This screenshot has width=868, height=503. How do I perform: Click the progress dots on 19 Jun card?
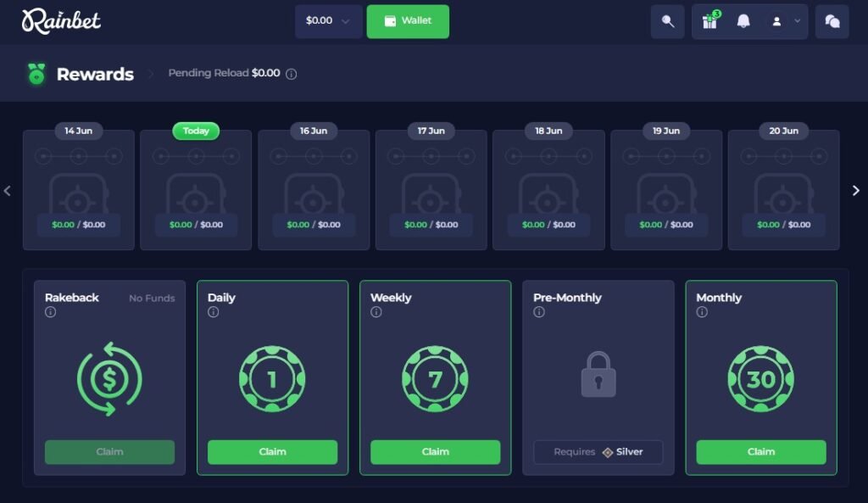point(666,157)
